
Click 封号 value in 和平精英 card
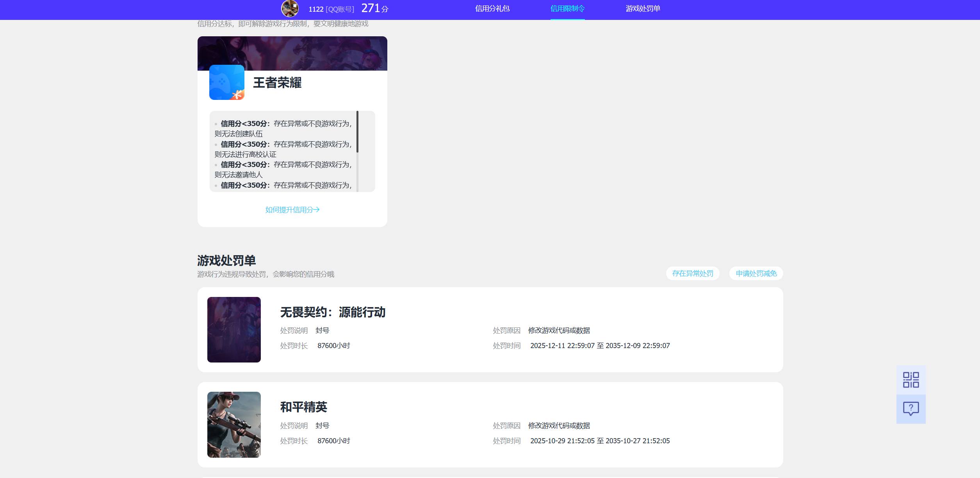[323, 426]
